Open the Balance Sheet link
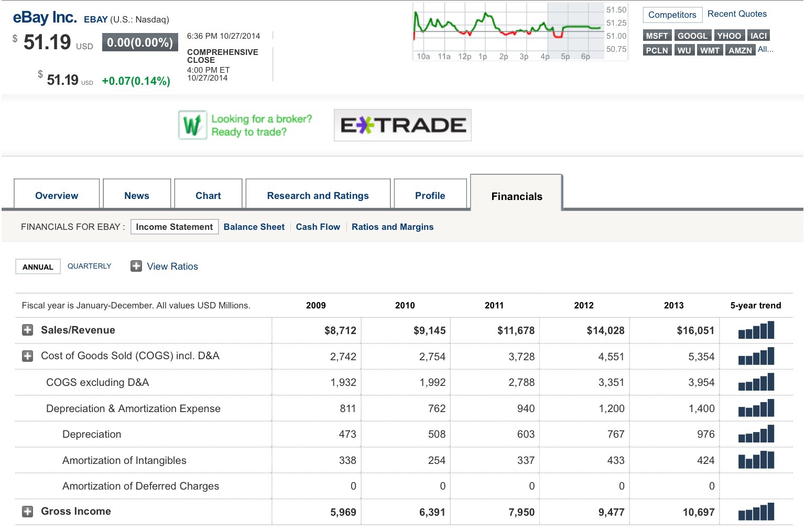 254,227
